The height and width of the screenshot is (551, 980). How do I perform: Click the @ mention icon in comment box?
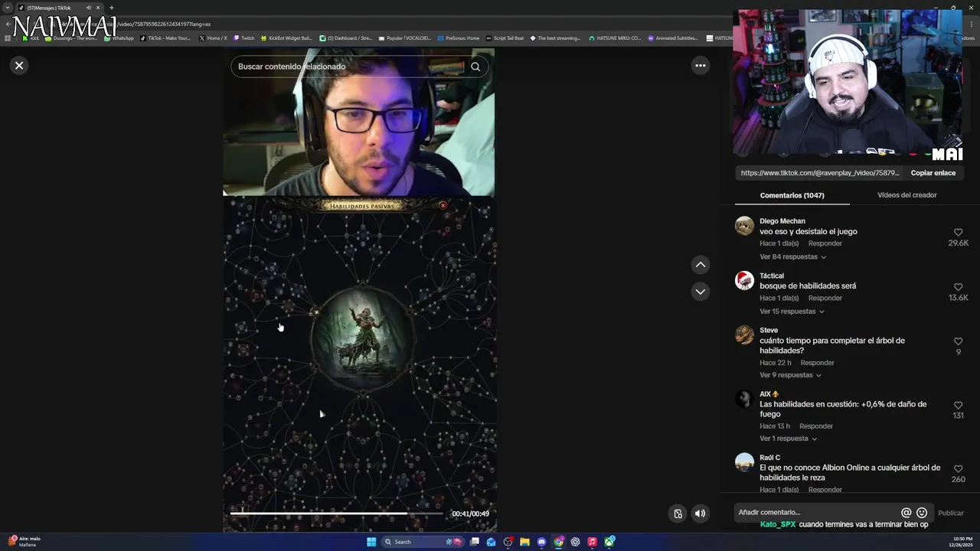coord(906,513)
